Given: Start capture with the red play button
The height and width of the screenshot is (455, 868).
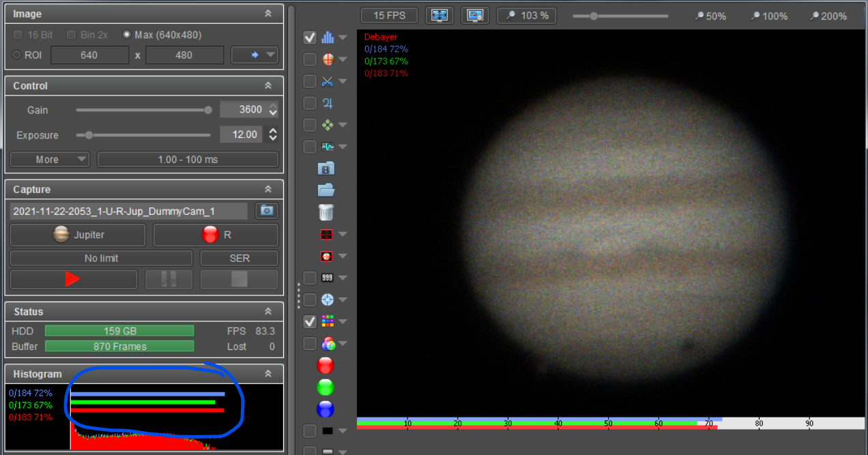Looking at the screenshot, I should coord(73,279).
